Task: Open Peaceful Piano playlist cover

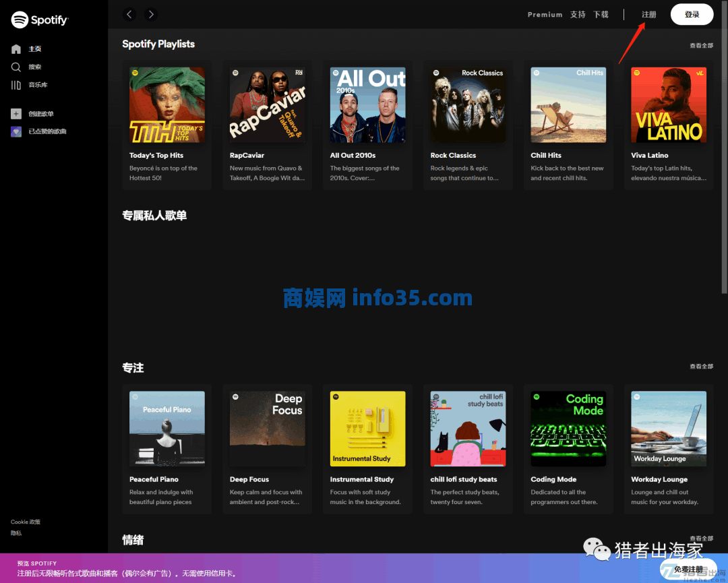Action: (x=167, y=429)
